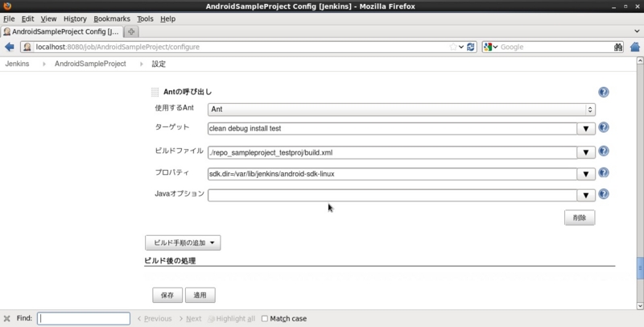Open the Google search engine selector
The height and width of the screenshot is (327, 644).
pyautogui.click(x=491, y=47)
